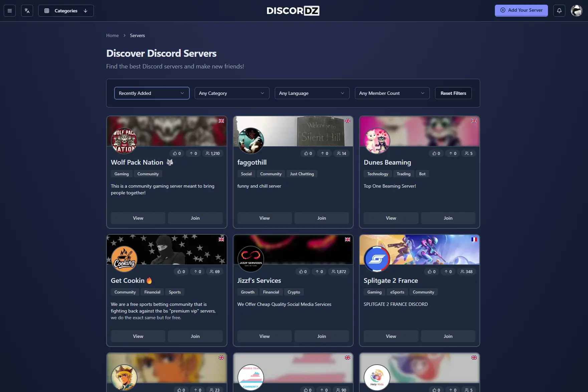Open the Categories dropdown
The width and height of the screenshot is (588, 392).
66,11
